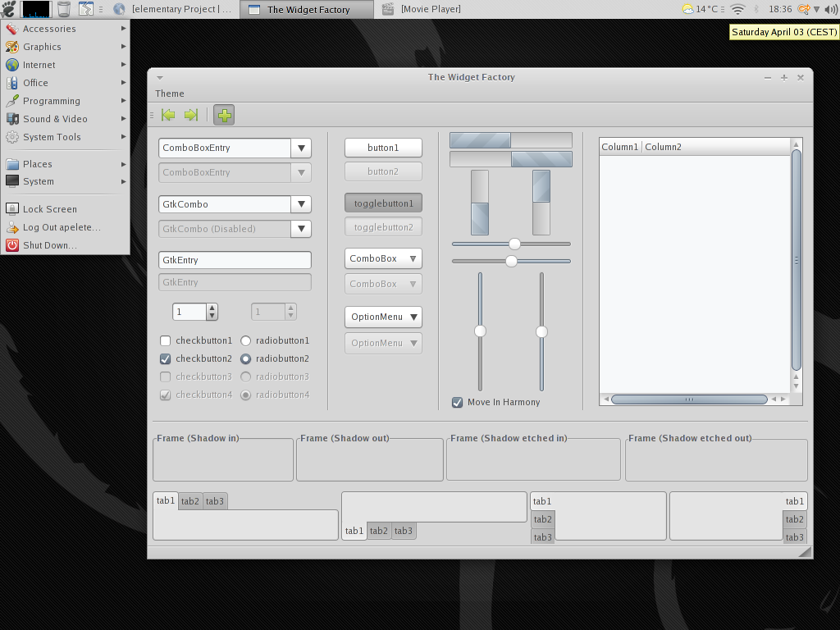Click the disabled OptionMenu dropdown
Screen dimensions: 840x630
point(384,344)
